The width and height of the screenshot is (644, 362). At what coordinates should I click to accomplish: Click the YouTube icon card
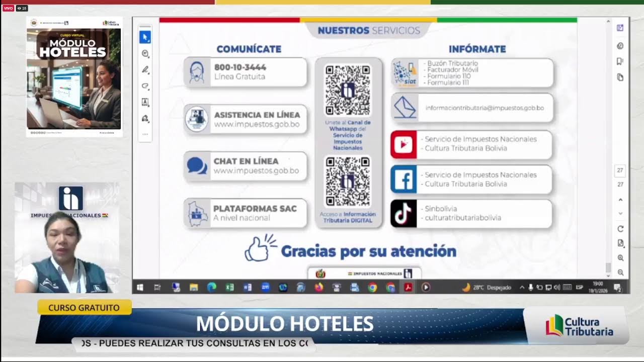[471, 144]
